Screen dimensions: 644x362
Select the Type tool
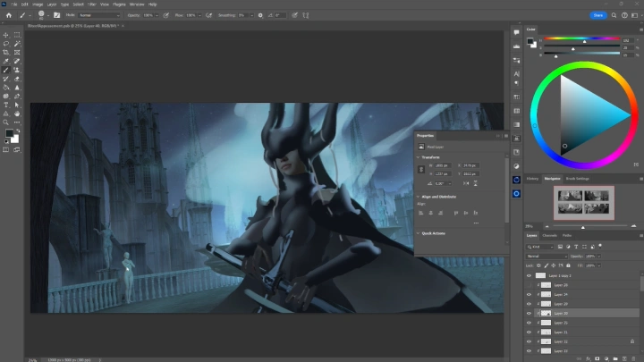coord(5,105)
